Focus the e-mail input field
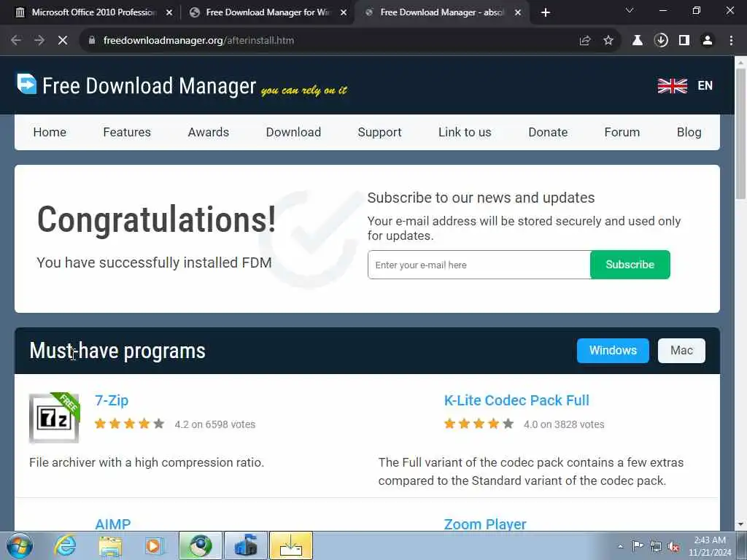 tap(479, 265)
